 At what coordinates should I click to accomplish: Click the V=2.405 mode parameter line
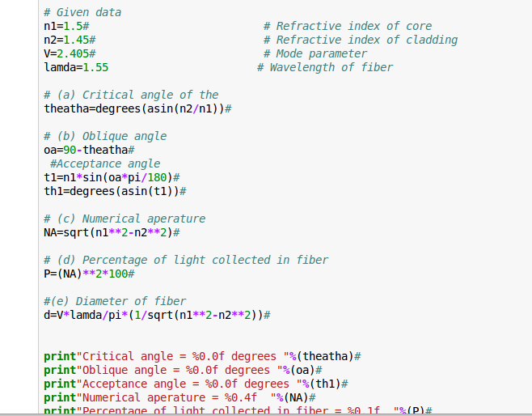coord(70,53)
